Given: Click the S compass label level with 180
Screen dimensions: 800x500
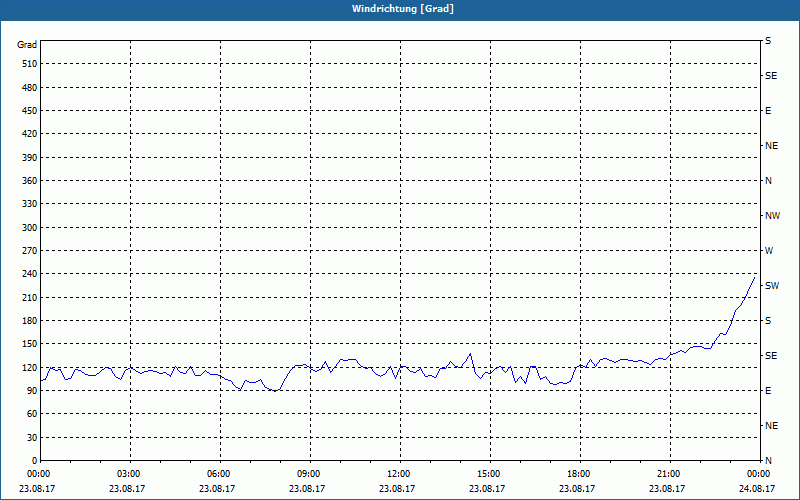Looking at the screenshot, I should [768, 321].
